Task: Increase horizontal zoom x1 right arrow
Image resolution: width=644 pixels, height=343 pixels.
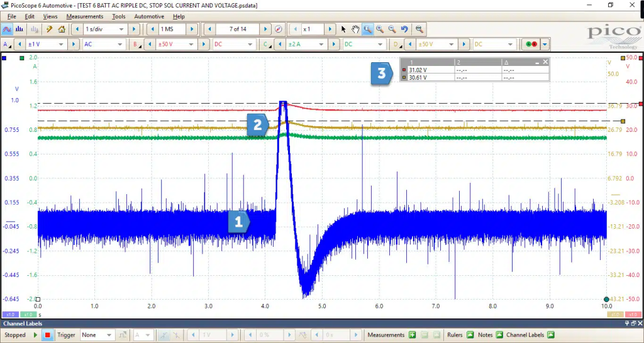Action: 330,29
